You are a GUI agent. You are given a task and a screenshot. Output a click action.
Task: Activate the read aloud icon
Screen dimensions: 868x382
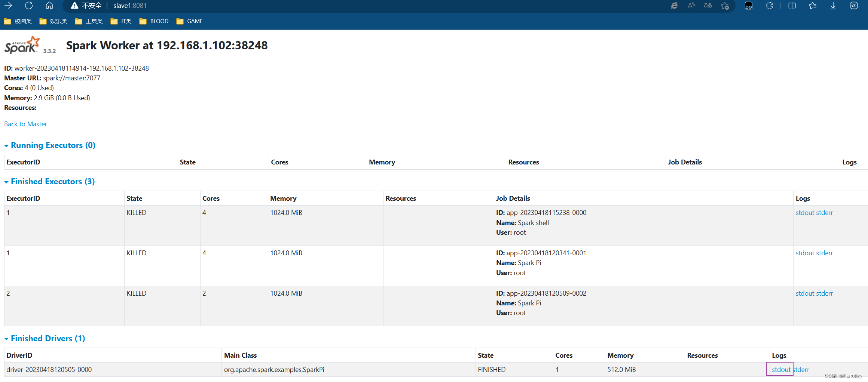691,6
